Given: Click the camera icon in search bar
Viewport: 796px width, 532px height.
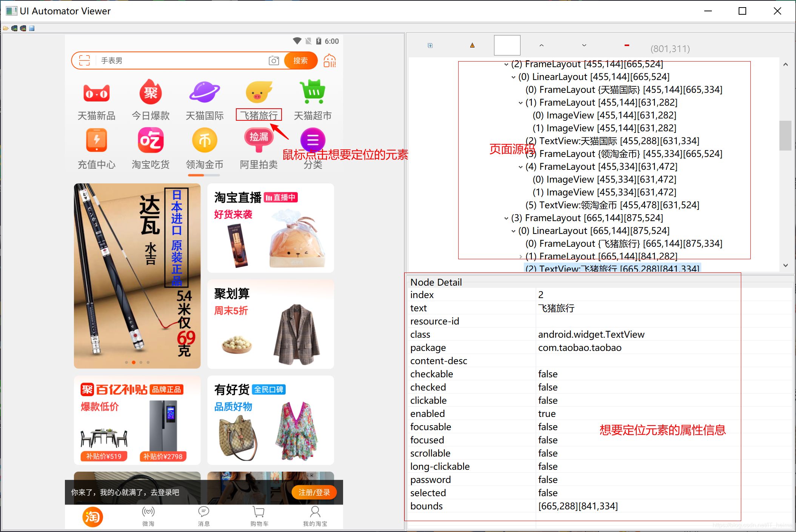Looking at the screenshot, I should (x=274, y=60).
